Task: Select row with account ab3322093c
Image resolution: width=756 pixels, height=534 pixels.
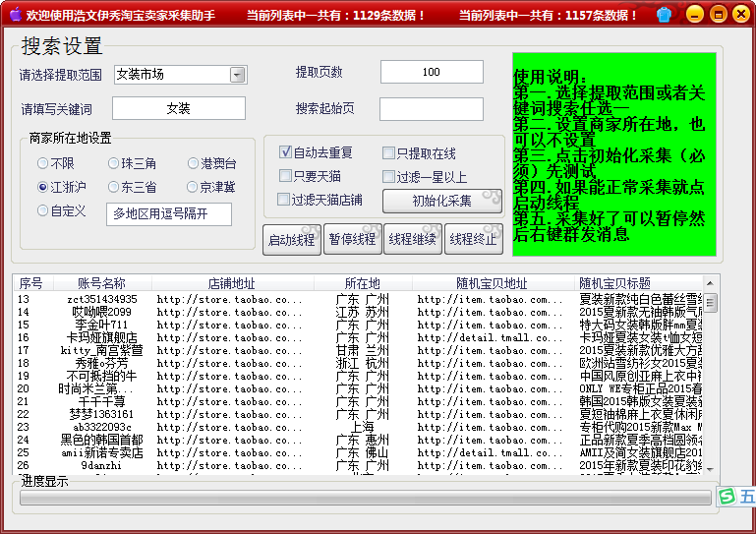Action: [x=359, y=428]
